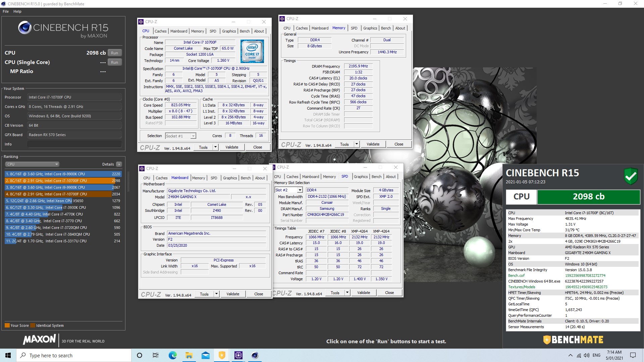
Task: Open the volume tray icon
Action: pos(587,355)
